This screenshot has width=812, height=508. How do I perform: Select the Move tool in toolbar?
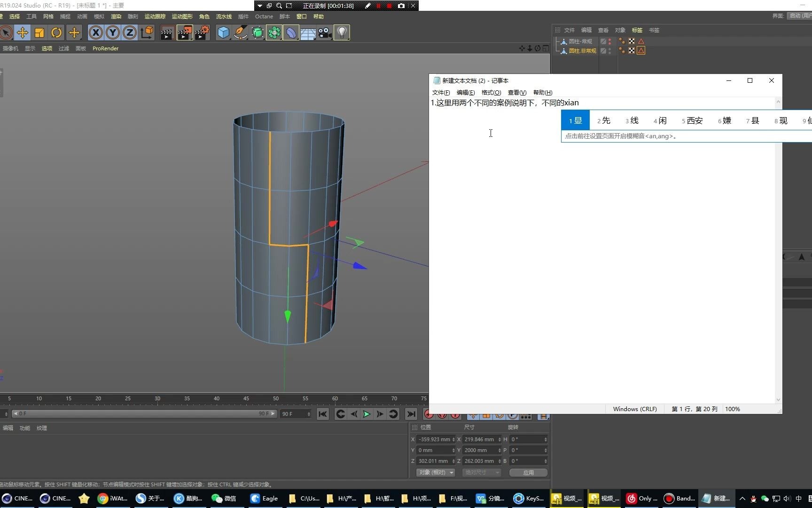22,32
